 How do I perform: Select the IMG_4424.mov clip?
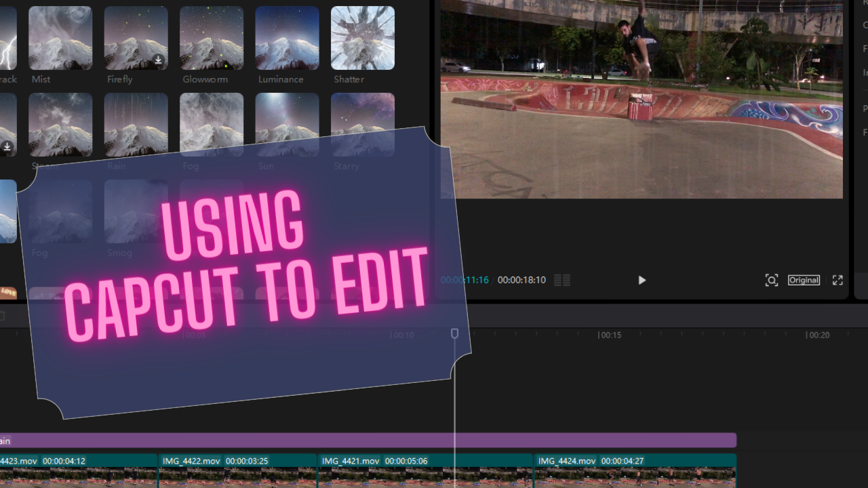[x=635, y=470]
